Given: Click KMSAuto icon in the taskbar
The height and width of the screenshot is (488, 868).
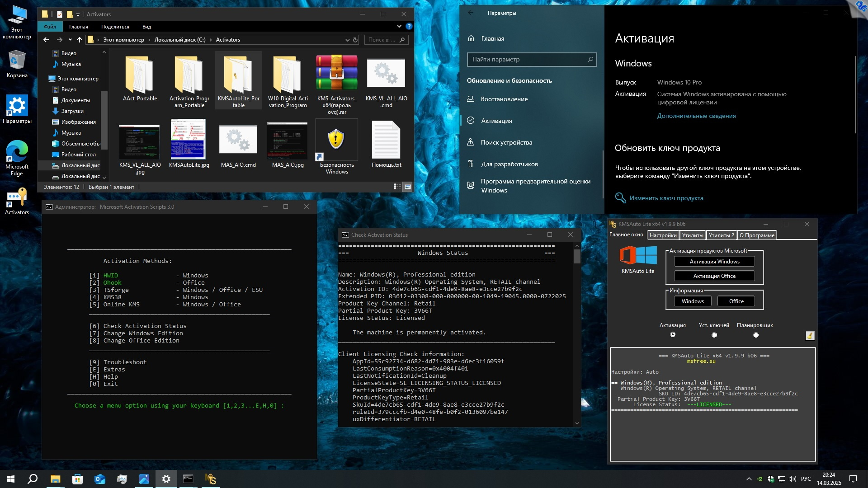Looking at the screenshot, I should (211, 479).
